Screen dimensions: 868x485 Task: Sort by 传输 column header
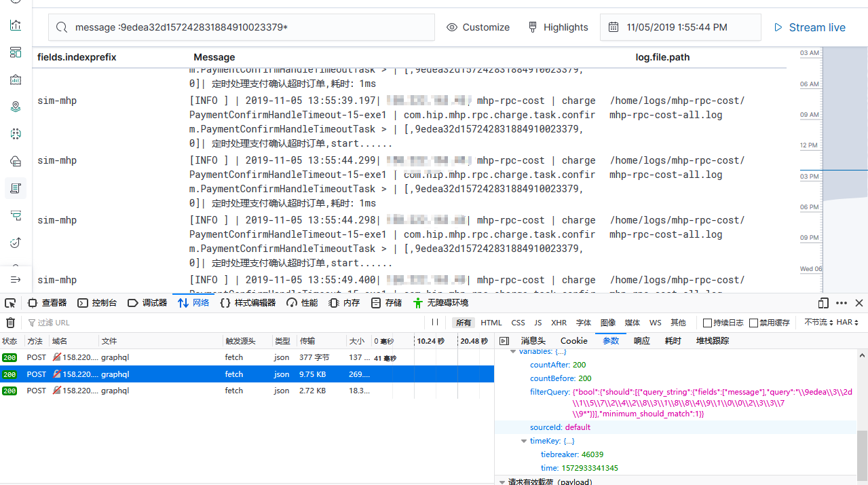(x=321, y=341)
